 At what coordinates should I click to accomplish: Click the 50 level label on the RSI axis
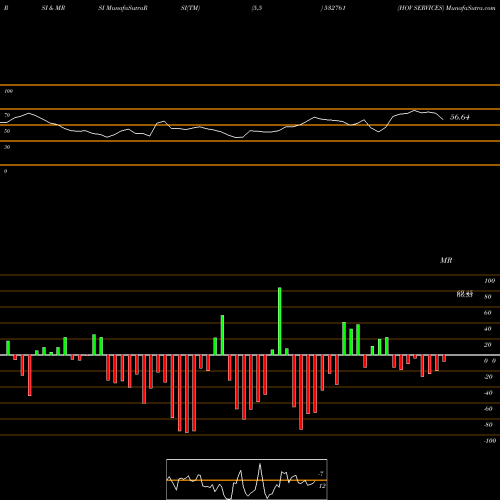(x=7, y=131)
